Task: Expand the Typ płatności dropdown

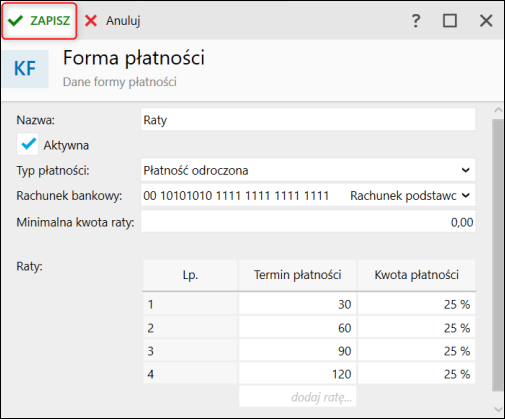Action: [x=466, y=170]
